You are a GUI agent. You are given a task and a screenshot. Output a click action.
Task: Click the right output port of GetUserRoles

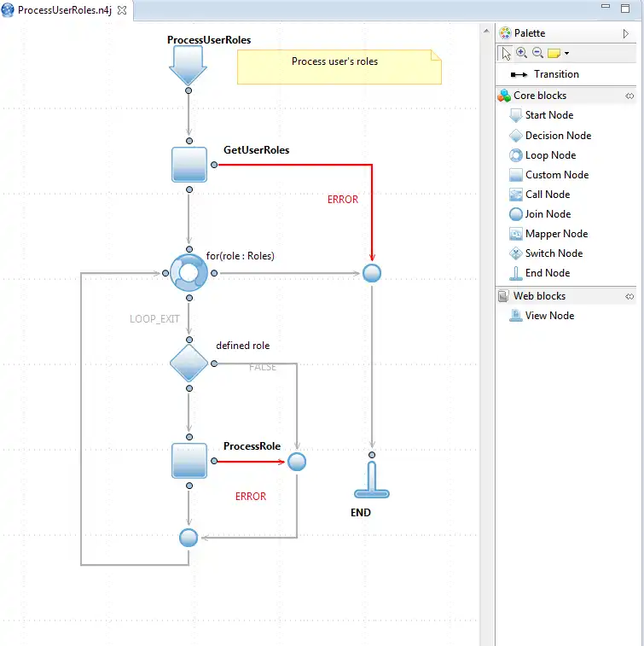[214, 165]
